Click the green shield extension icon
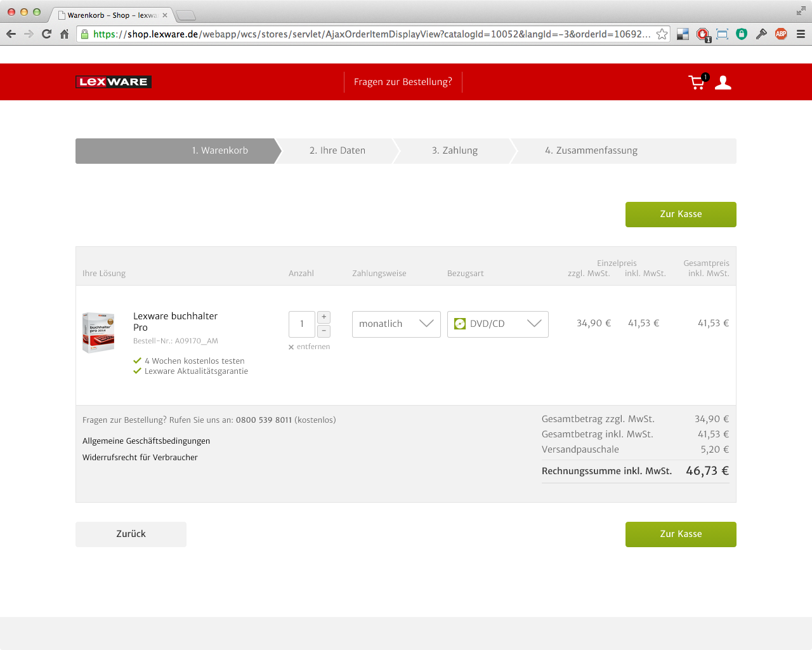Screen dimensions: 812x650 click(x=742, y=34)
